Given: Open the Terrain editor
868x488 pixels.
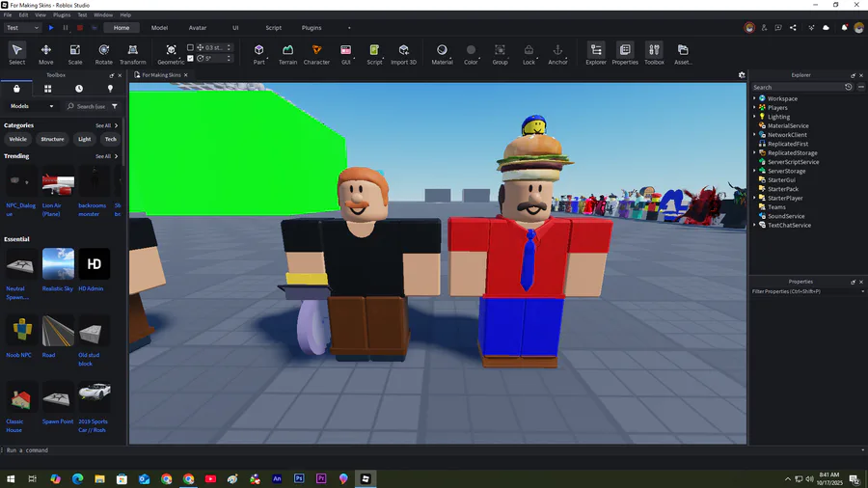Looking at the screenshot, I should 287,54.
